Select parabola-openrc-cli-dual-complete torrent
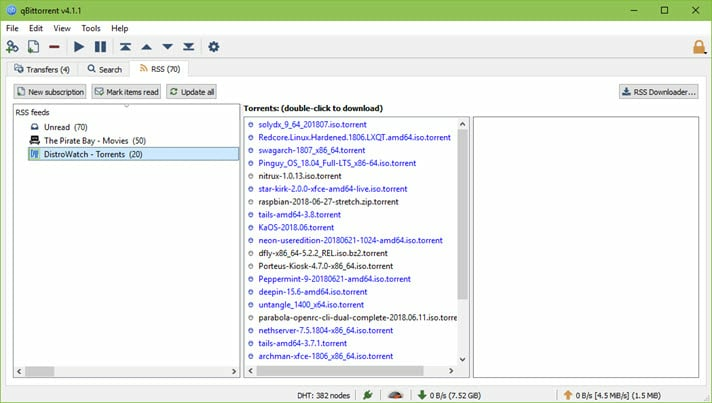Screen dimensions: 712x403 point(357,317)
